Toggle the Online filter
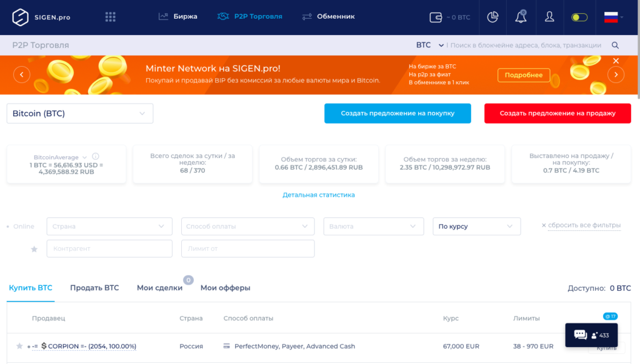The image size is (640, 364). point(21,226)
